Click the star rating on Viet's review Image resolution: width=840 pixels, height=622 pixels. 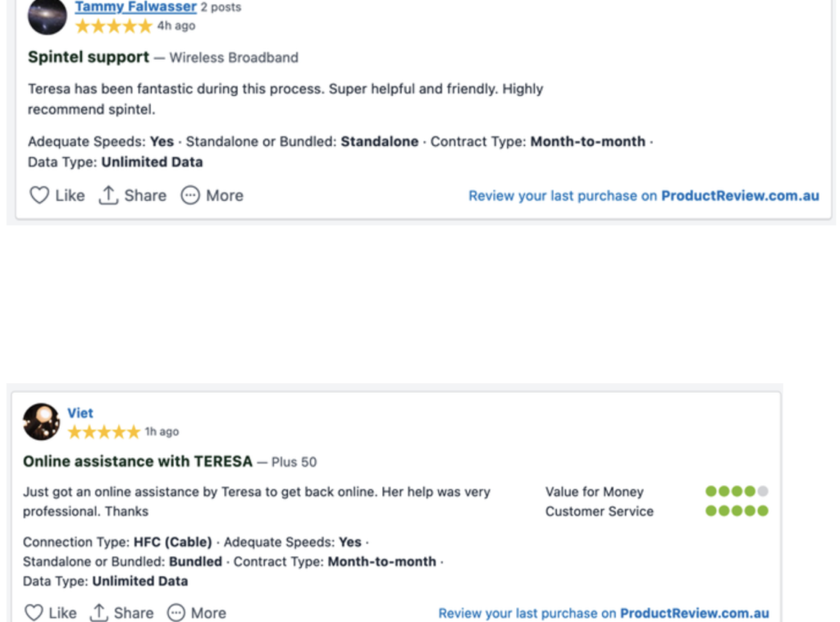tap(104, 432)
